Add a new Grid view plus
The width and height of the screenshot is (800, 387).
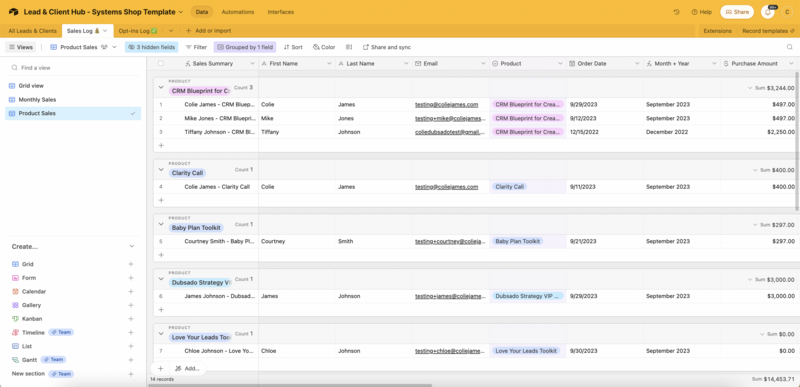coord(131,264)
